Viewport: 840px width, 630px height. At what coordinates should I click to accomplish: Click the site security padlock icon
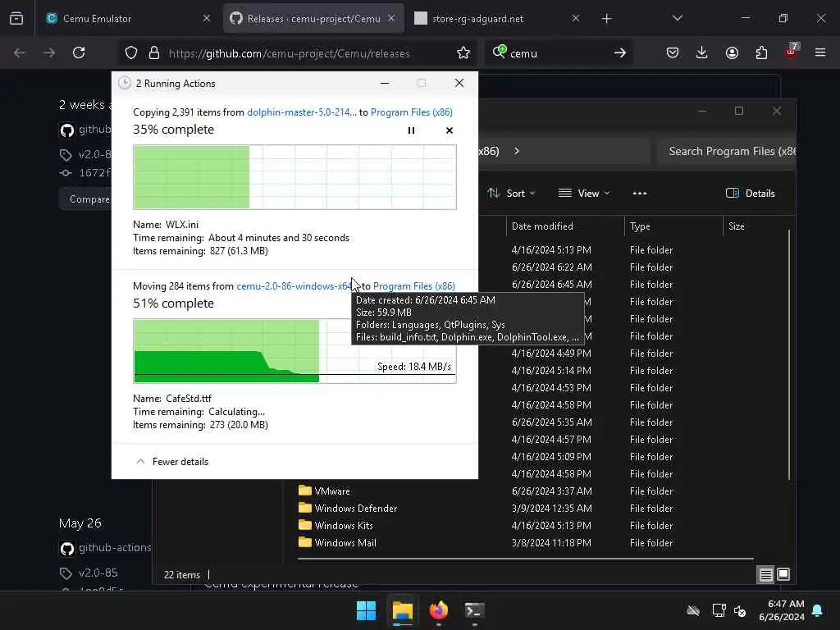click(154, 53)
